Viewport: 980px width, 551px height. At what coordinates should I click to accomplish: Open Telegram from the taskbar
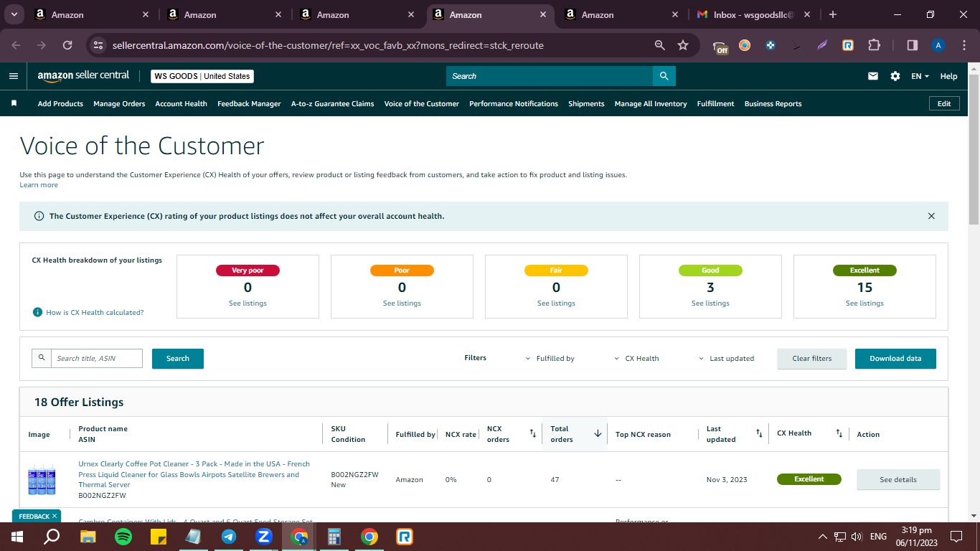coord(229,536)
